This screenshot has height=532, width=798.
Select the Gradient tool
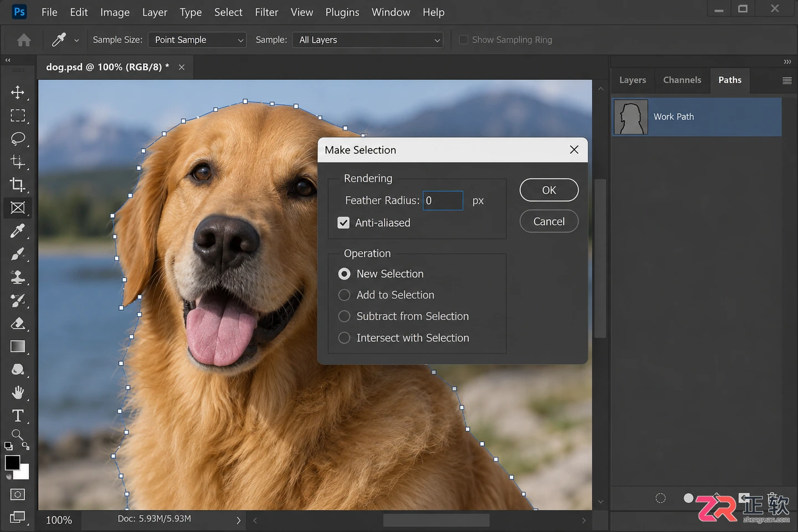click(x=18, y=346)
